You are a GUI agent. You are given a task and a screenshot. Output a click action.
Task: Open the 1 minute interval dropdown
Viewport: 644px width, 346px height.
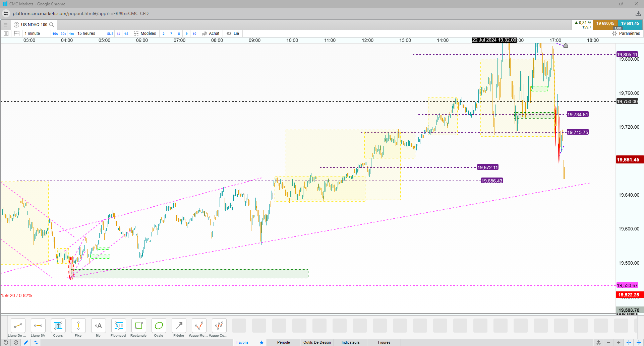point(32,33)
